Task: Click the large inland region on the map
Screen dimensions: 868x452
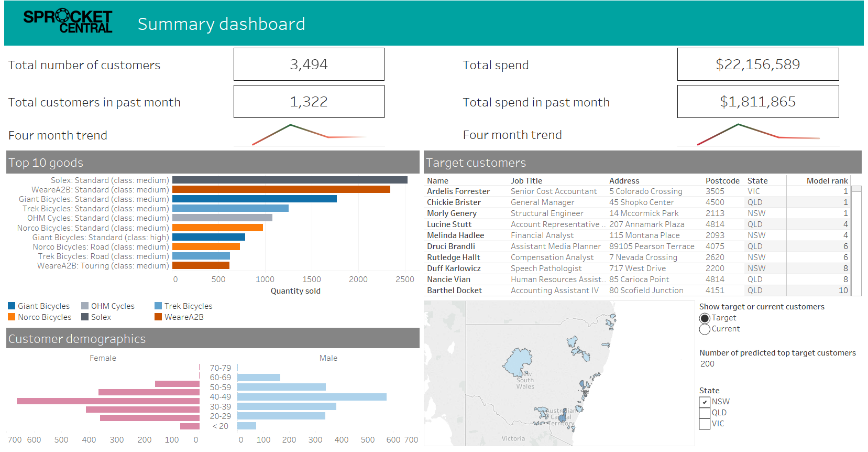Action: 517,361
